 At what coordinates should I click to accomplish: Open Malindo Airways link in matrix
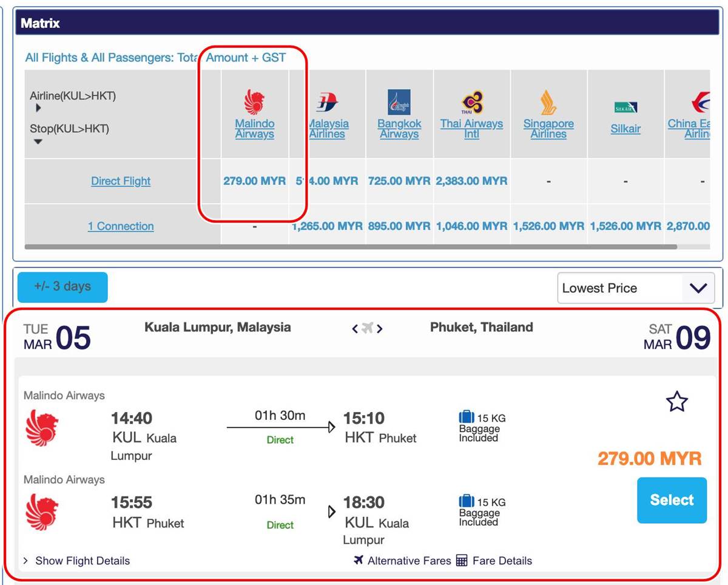(x=255, y=129)
